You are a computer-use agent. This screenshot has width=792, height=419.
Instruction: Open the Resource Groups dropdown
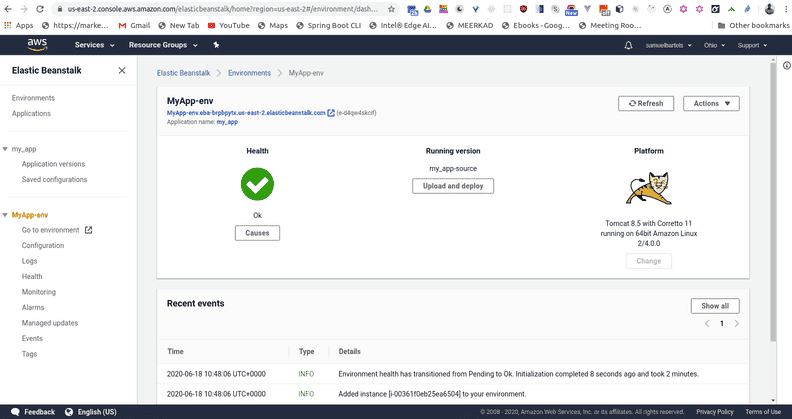click(163, 45)
